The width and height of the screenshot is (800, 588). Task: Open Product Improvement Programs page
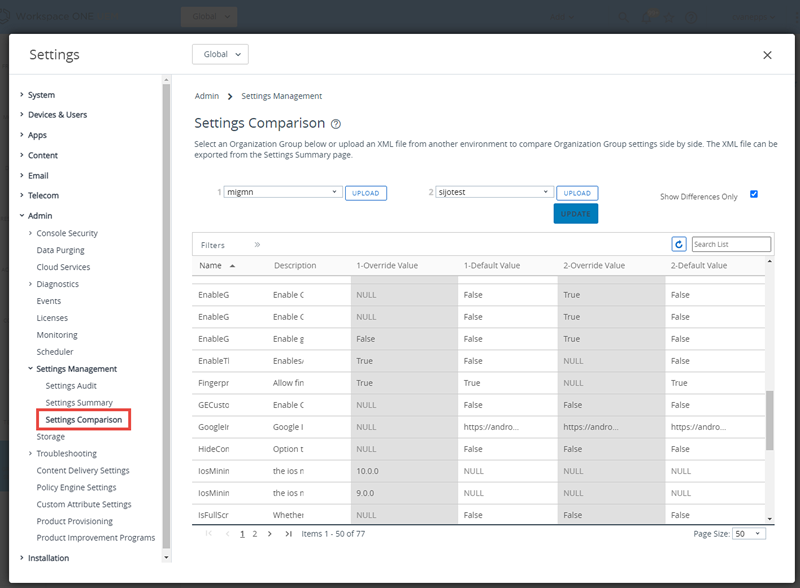(95, 538)
